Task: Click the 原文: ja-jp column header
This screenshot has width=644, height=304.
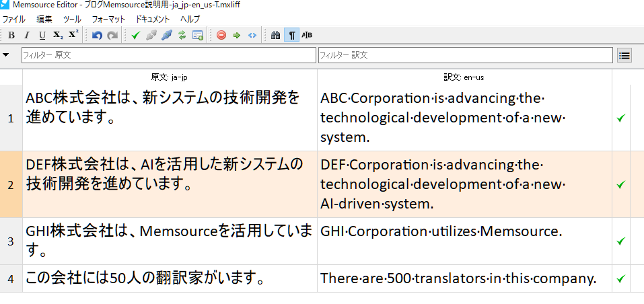Action: click(x=169, y=77)
